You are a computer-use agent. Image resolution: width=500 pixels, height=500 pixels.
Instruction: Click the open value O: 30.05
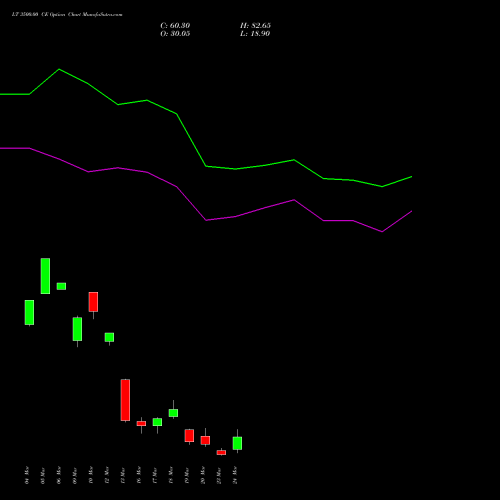point(175,34)
